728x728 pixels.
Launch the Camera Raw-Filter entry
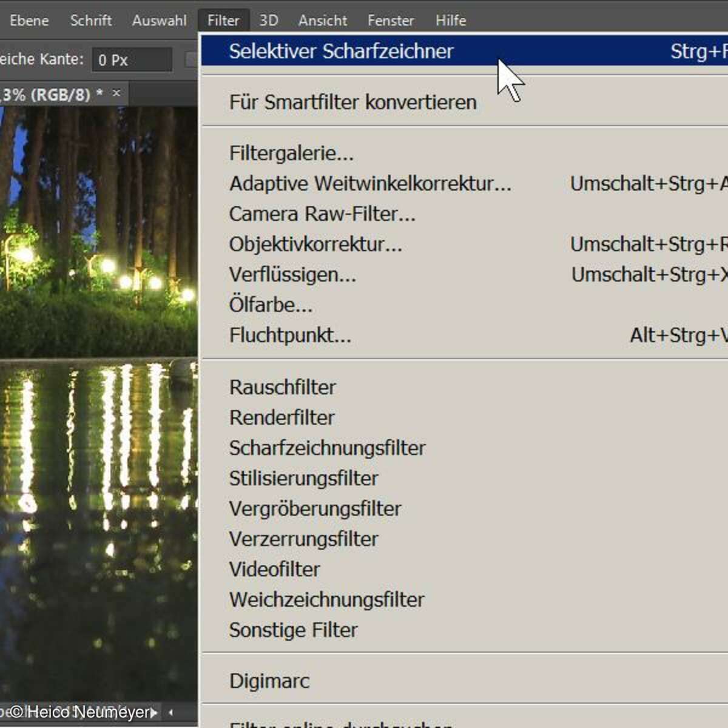(x=322, y=214)
